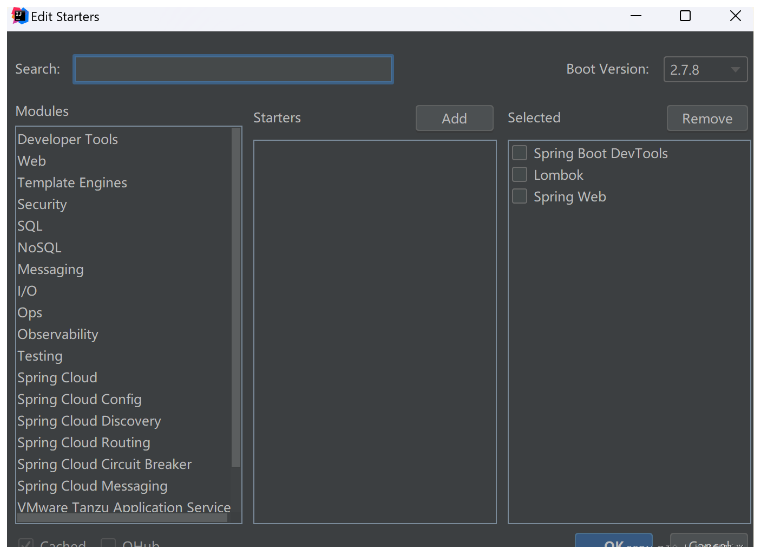The height and width of the screenshot is (547, 757).
Task: Click the IntelliJ IDEA icon in title bar
Action: (20, 16)
